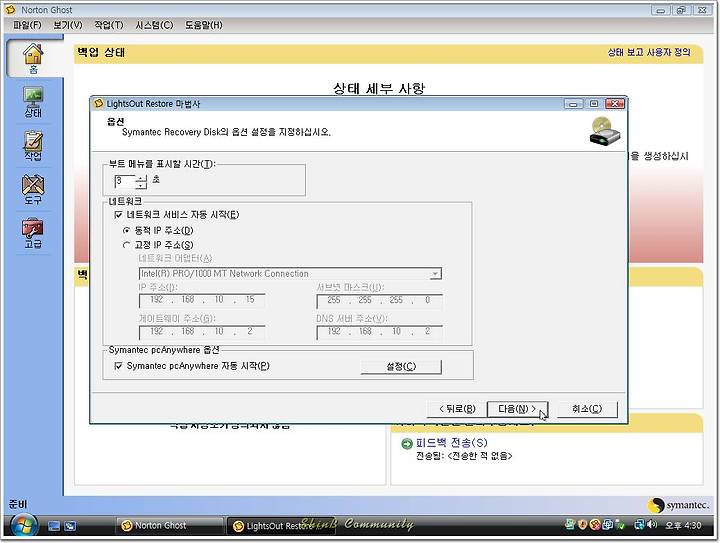Open the 홈 (Home) sidebar icon

point(33,58)
